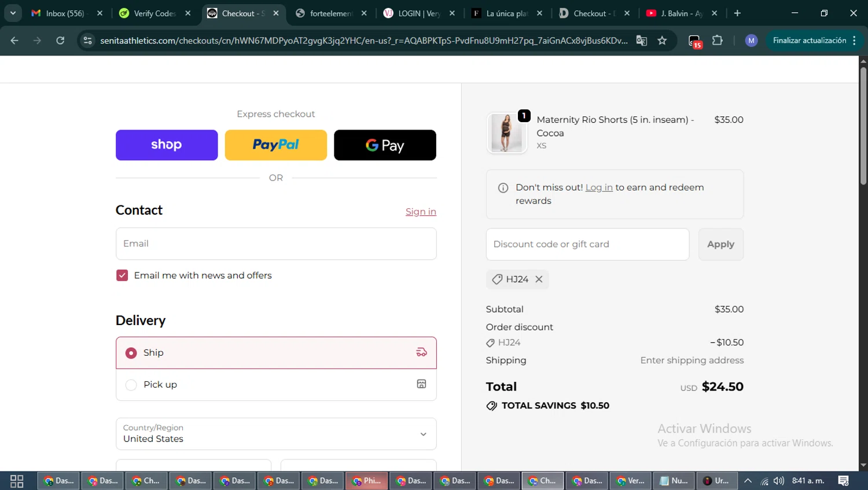The width and height of the screenshot is (868, 490).
Task: Open Windows Task View icon
Action: point(17,481)
